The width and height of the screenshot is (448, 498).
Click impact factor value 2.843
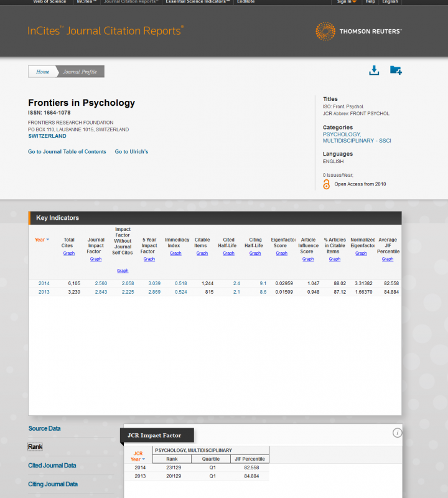pyautogui.click(x=101, y=292)
